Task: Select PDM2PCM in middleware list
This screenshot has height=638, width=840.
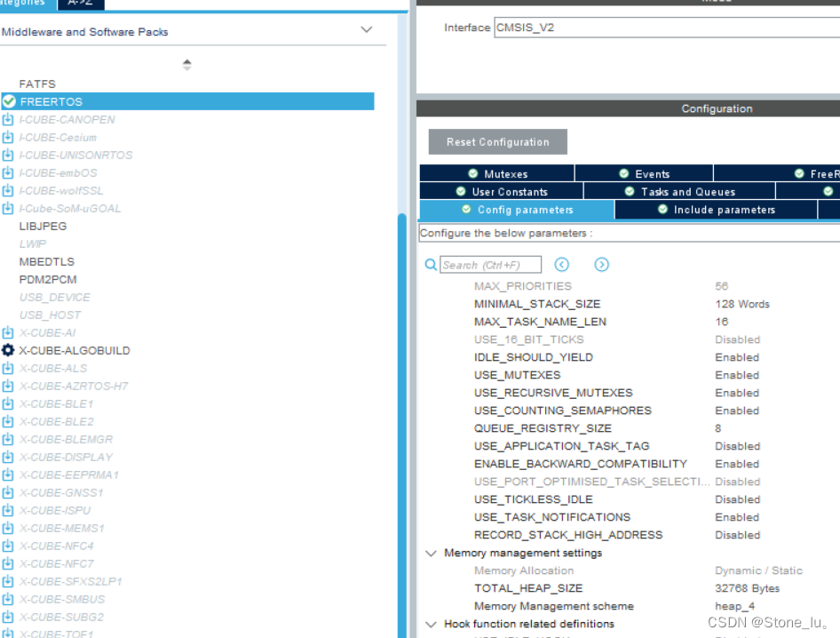Action: pos(48,279)
